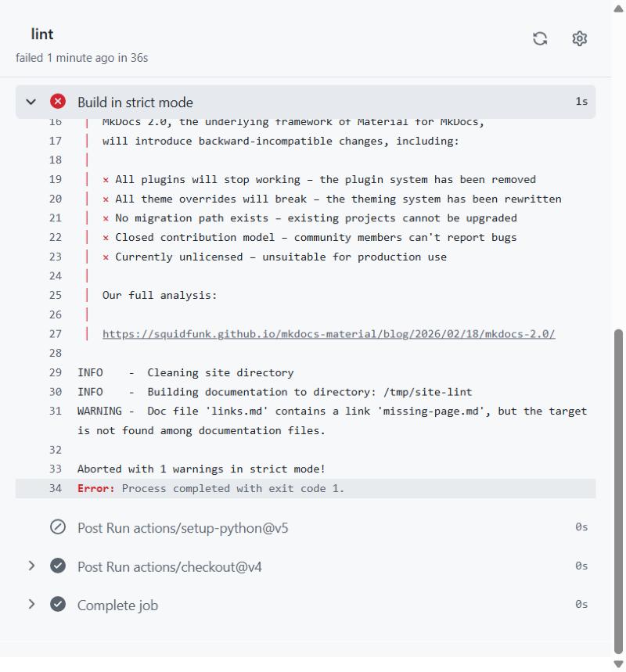Screen dimensions: 626x672
Task: Open the squidfunk mkdocs-2.0 blog link
Action: (x=329, y=334)
